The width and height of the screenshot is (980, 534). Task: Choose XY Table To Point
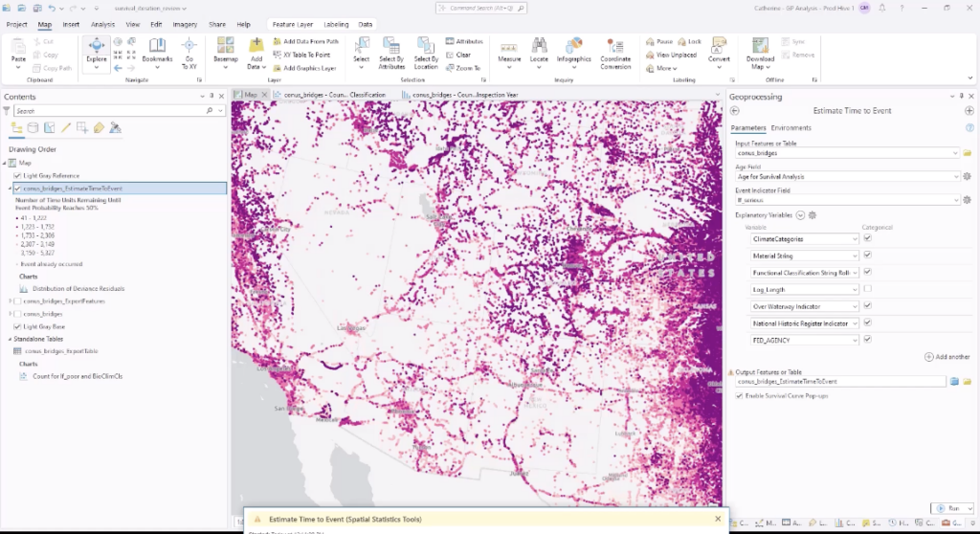pos(301,55)
